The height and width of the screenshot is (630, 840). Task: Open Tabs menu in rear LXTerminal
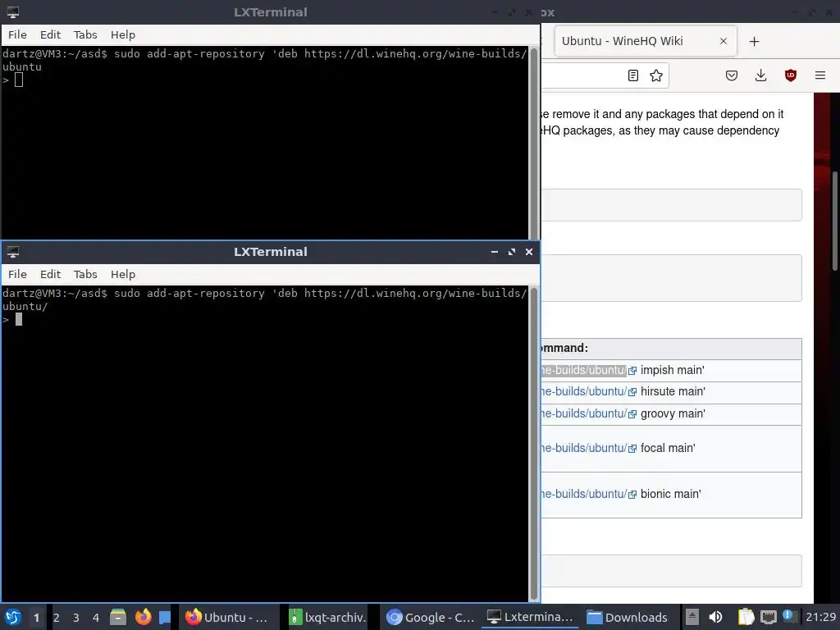[x=85, y=34]
